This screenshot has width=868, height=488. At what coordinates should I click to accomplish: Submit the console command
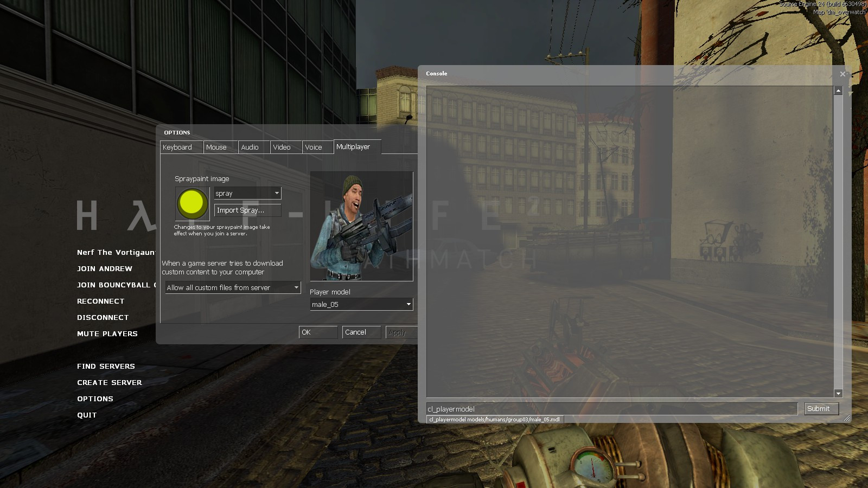pyautogui.click(x=821, y=409)
